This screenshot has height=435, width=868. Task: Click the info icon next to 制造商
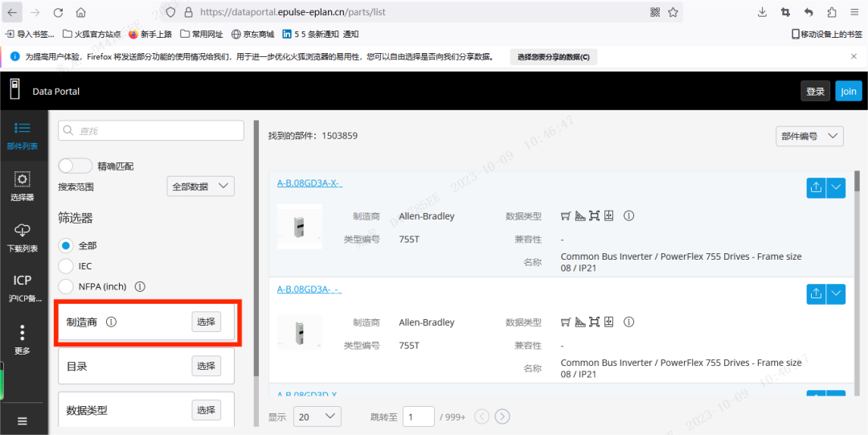(x=112, y=322)
